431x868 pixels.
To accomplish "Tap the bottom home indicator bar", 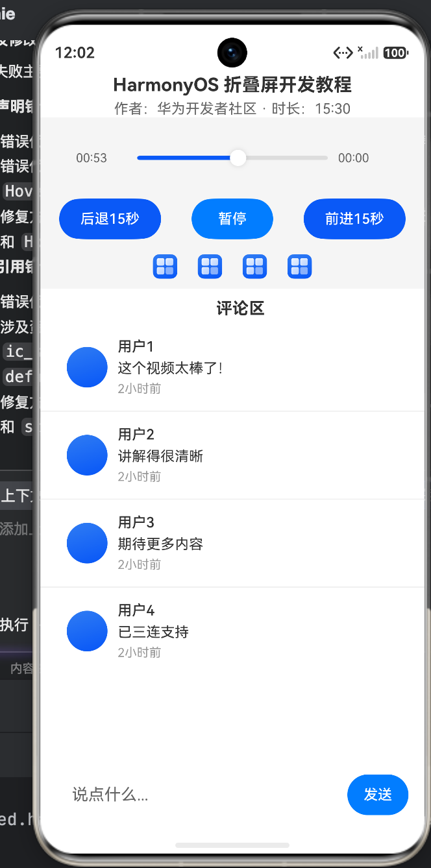I will click(x=232, y=845).
